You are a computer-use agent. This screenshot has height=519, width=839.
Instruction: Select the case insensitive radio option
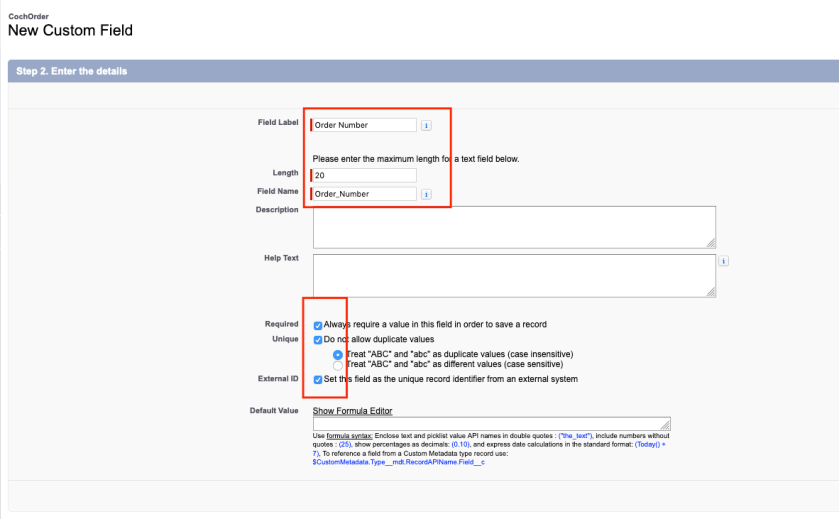pos(338,355)
